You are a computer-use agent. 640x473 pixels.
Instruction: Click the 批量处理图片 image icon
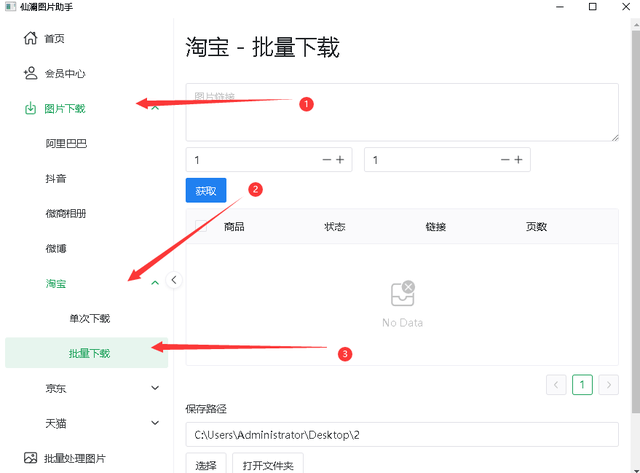(x=30, y=458)
